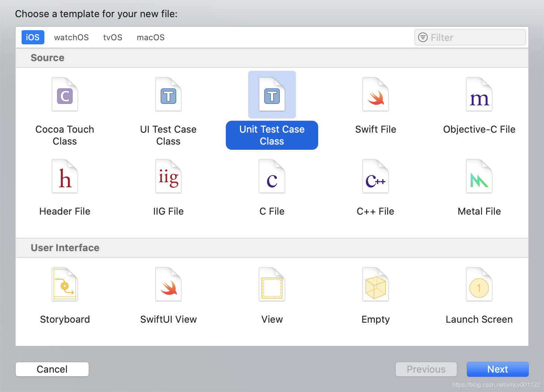Select the C++ File icon
This screenshot has height=392, width=544.
(376, 176)
